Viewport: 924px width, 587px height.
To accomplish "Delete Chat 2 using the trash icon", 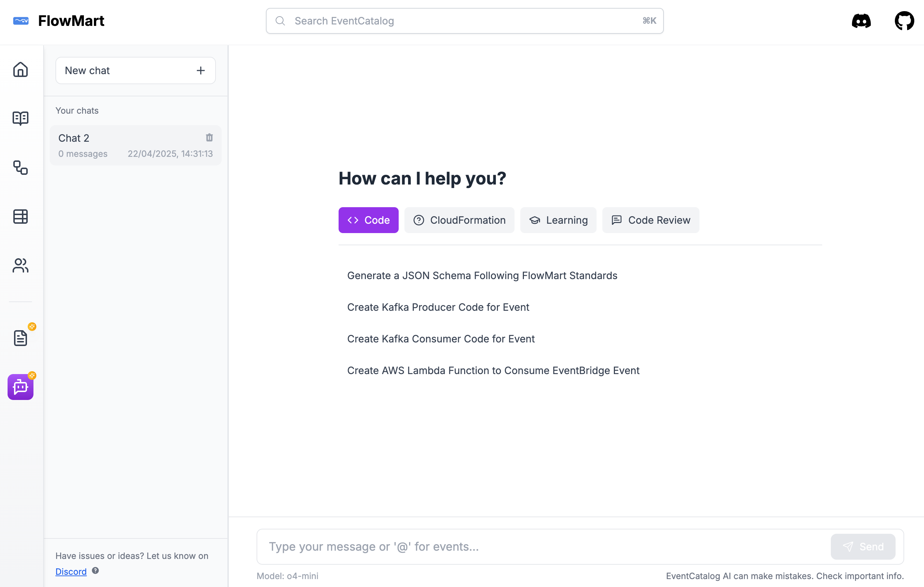I will [209, 137].
